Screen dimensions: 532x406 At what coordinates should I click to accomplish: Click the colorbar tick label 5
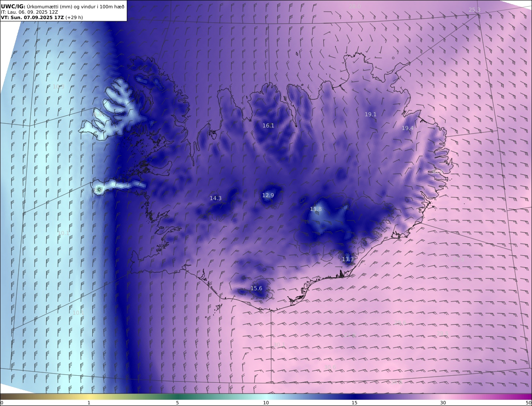pos(177,403)
